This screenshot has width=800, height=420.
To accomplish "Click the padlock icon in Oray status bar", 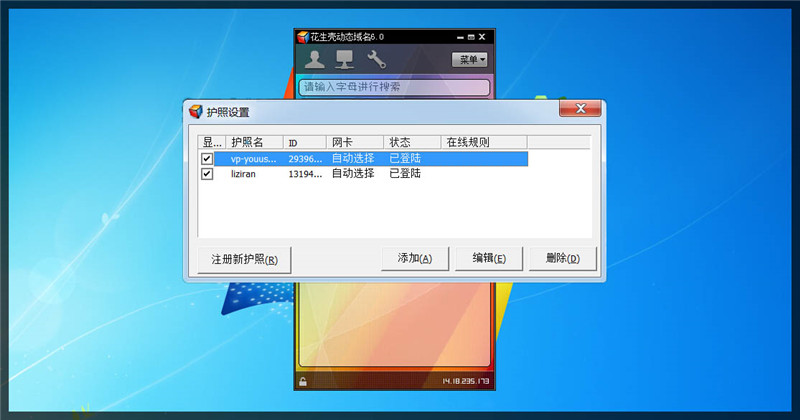I will click(x=303, y=381).
